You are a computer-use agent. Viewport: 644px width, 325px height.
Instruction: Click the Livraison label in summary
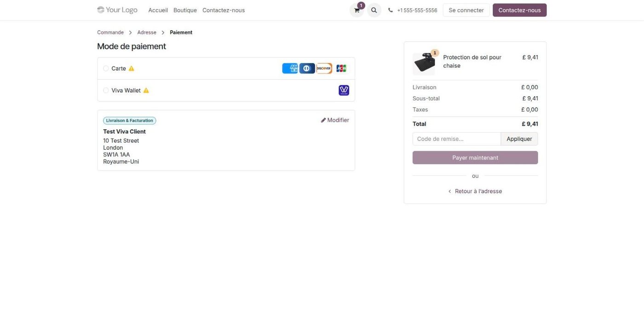pyautogui.click(x=425, y=87)
